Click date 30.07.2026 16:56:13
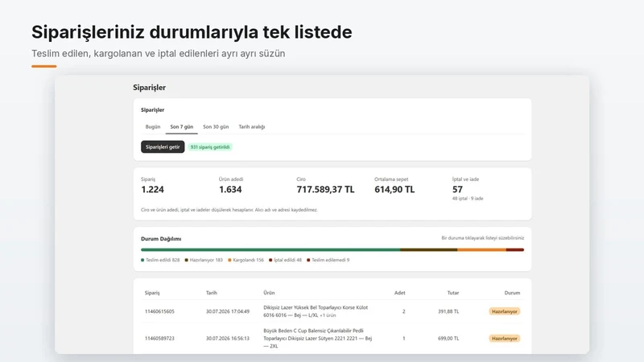This screenshot has height=362, width=644. tap(228, 339)
